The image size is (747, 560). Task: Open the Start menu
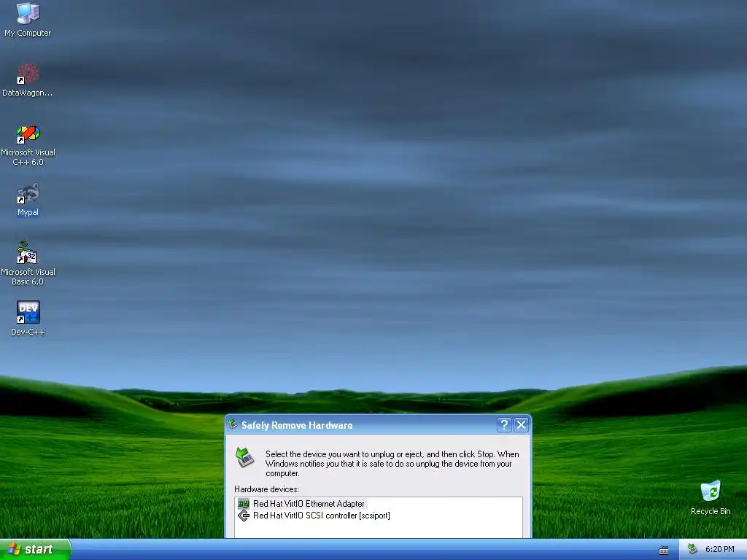(35, 549)
